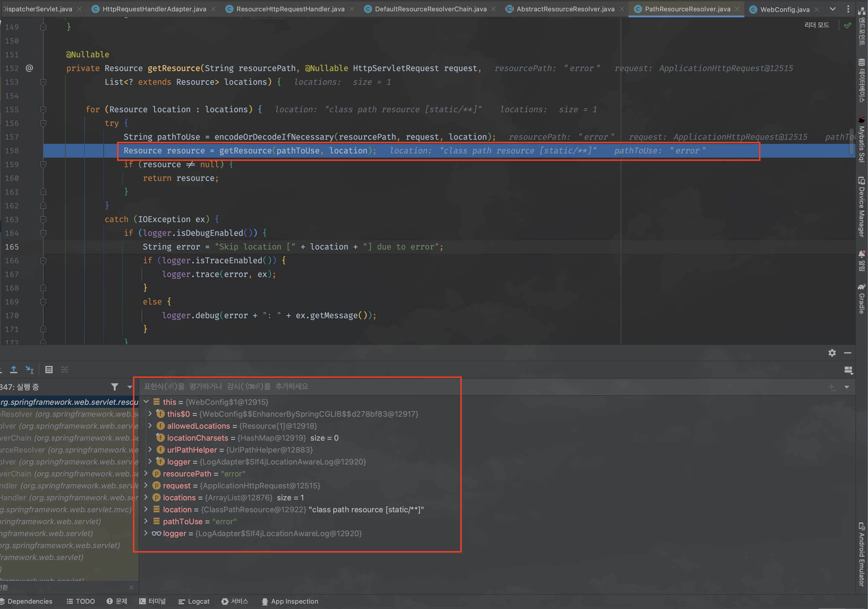868x609 pixels.
Task: Click line number 165 in the gutter
Action: pyautogui.click(x=12, y=247)
